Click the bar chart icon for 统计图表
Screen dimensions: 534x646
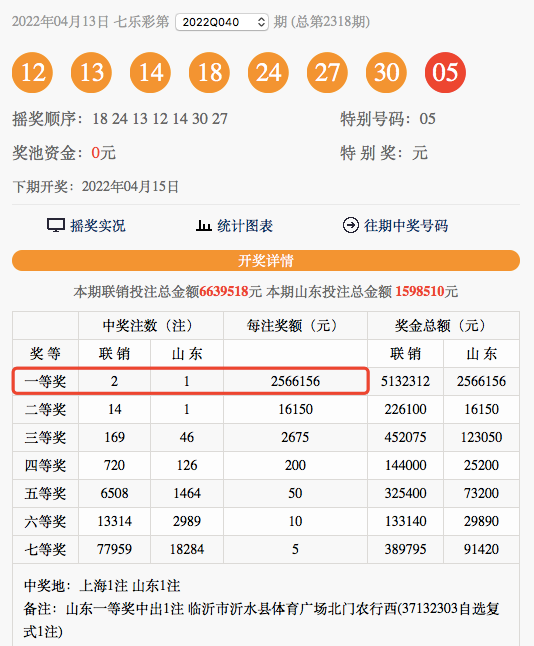coord(204,225)
